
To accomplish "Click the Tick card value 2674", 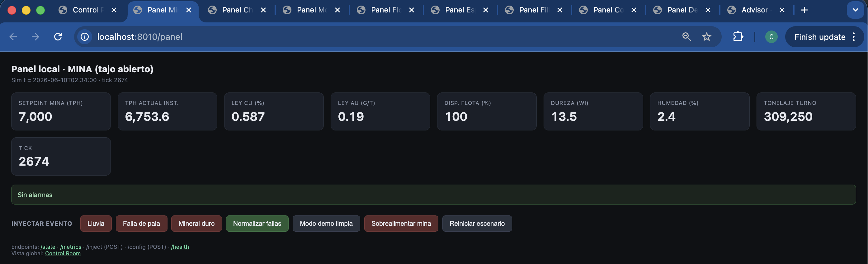I will point(34,161).
